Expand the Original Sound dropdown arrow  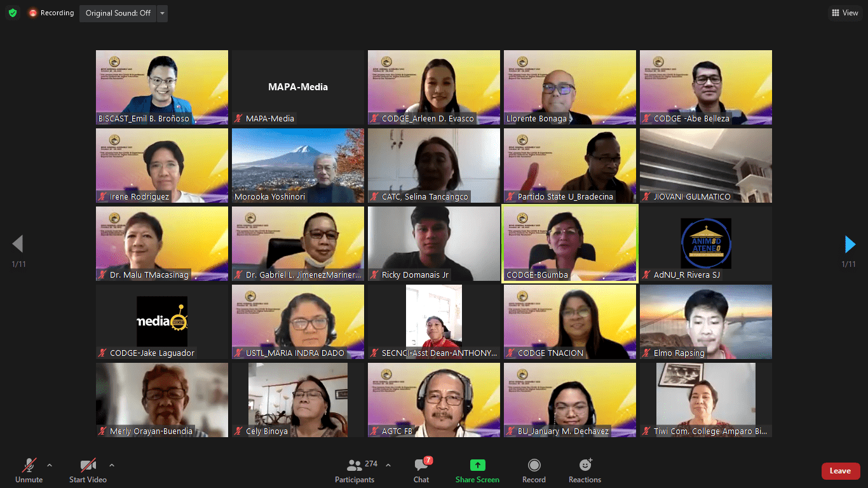click(162, 13)
